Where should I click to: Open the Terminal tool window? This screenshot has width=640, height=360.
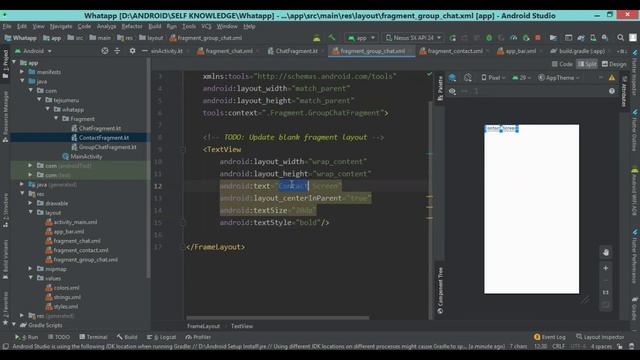[x=93, y=337]
